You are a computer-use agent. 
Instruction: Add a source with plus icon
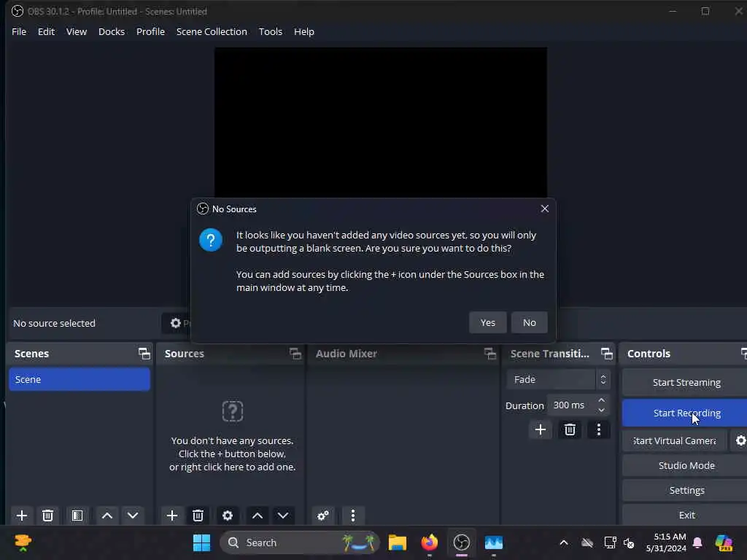coord(172,516)
